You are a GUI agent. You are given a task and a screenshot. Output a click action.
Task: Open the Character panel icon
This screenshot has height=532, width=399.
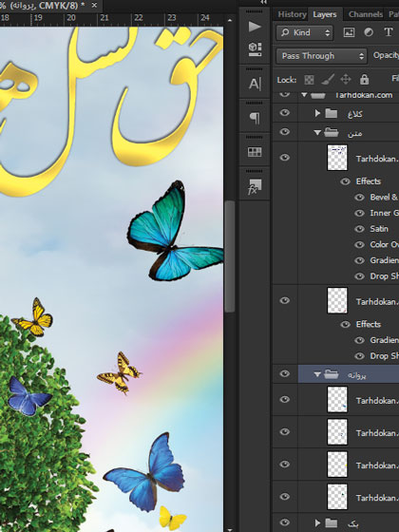point(255,84)
